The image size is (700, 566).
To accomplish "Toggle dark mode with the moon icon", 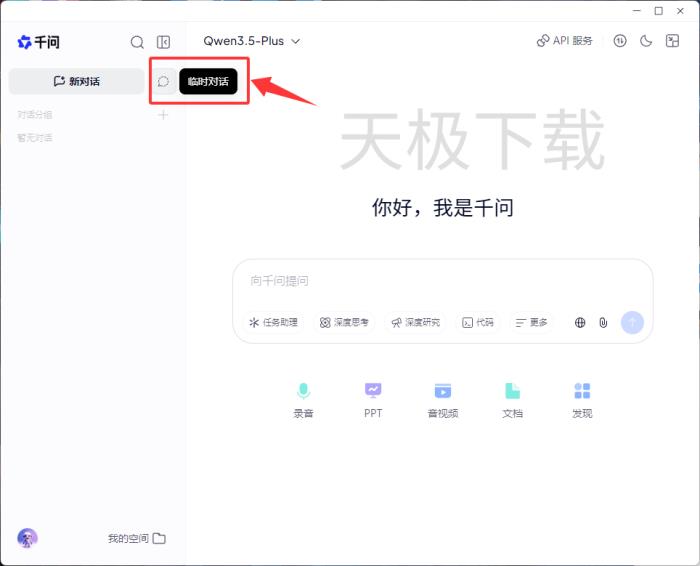I will [x=646, y=41].
